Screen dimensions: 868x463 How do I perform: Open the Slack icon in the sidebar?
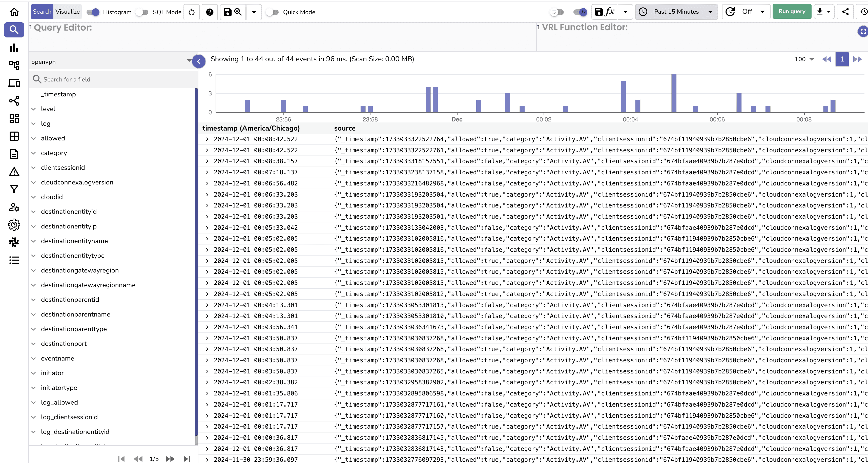click(14, 242)
